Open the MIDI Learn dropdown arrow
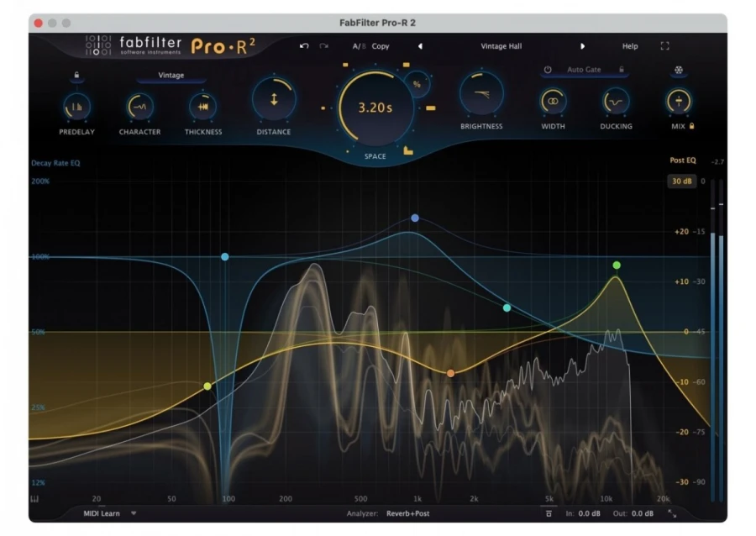Image resolution: width=756 pixels, height=536 pixels. tap(134, 513)
